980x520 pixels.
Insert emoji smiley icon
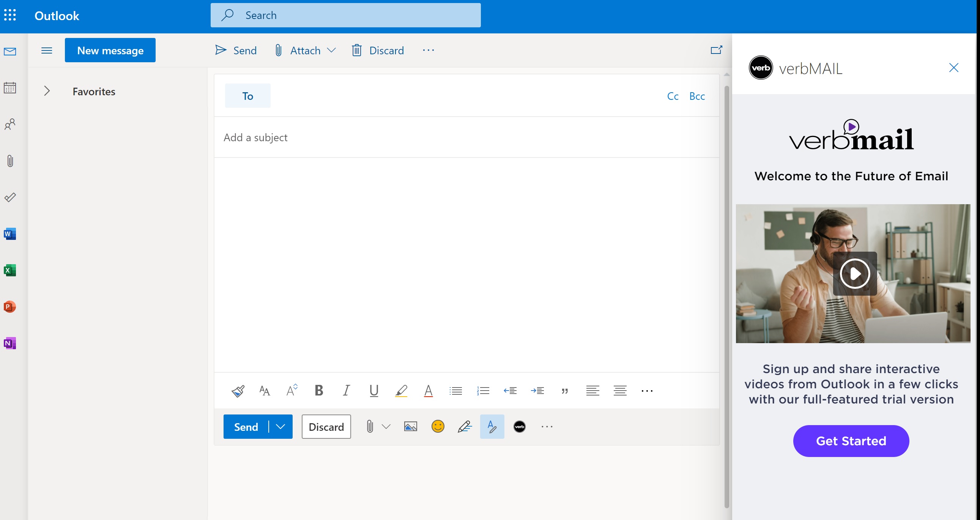click(438, 426)
